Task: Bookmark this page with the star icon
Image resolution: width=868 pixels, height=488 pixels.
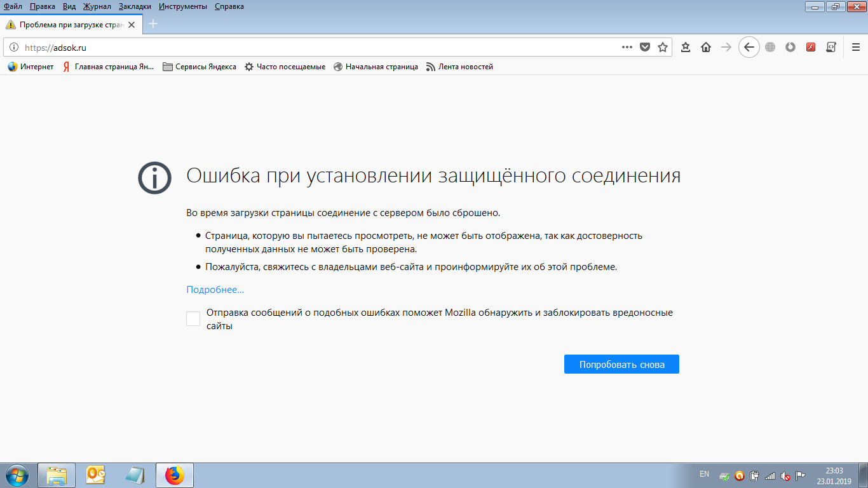Action: pyautogui.click(x=663, y=47)
